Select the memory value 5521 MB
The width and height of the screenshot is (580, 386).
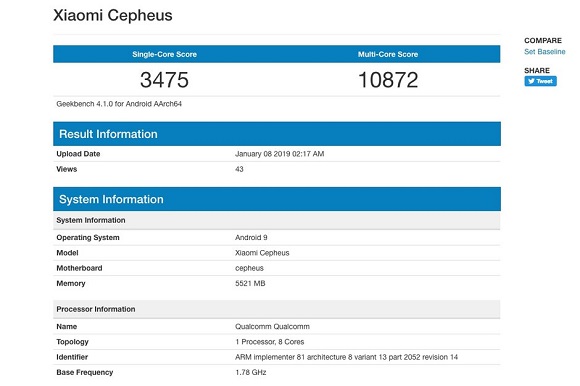point(250,284)
